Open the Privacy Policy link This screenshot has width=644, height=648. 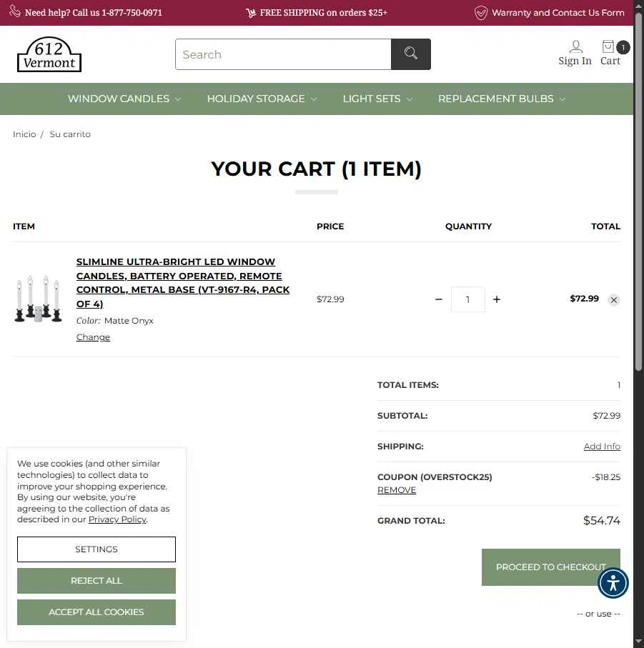coord(117,519)
